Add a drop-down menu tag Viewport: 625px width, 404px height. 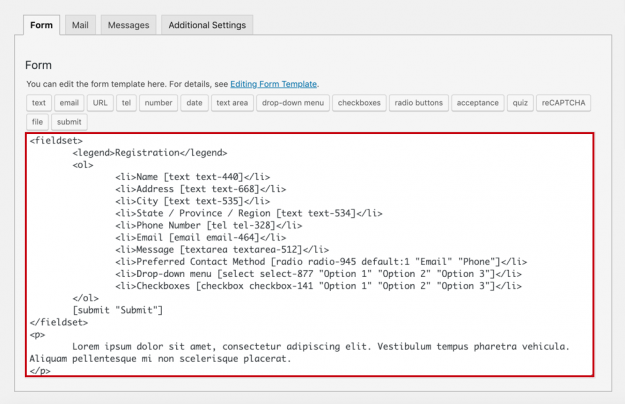(x=293, y=102)
